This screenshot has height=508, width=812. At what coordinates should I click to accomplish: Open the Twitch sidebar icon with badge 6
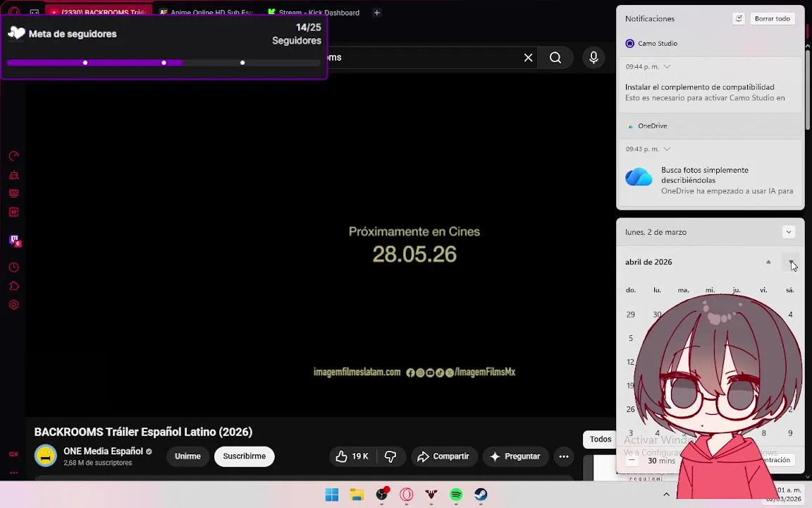coord(15,240)
